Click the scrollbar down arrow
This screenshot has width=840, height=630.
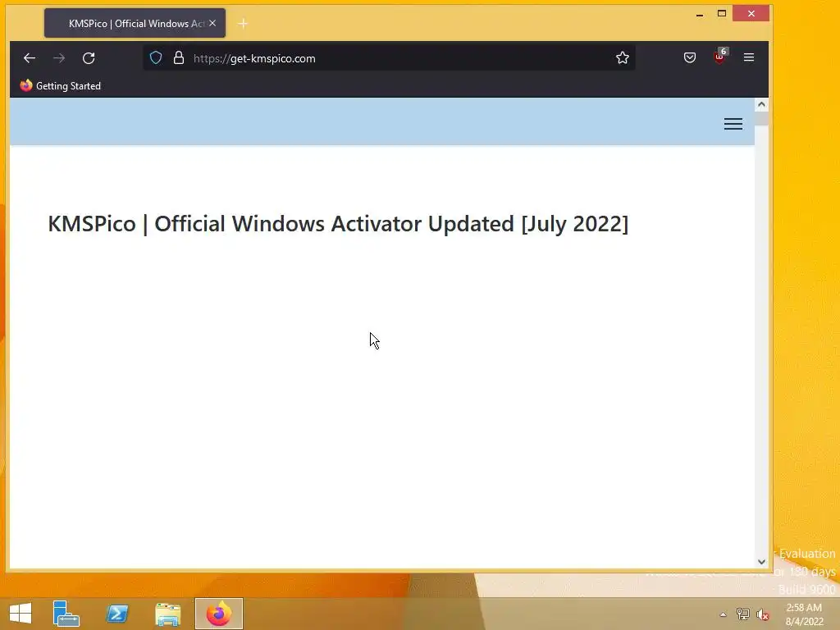tap(761, 562)
